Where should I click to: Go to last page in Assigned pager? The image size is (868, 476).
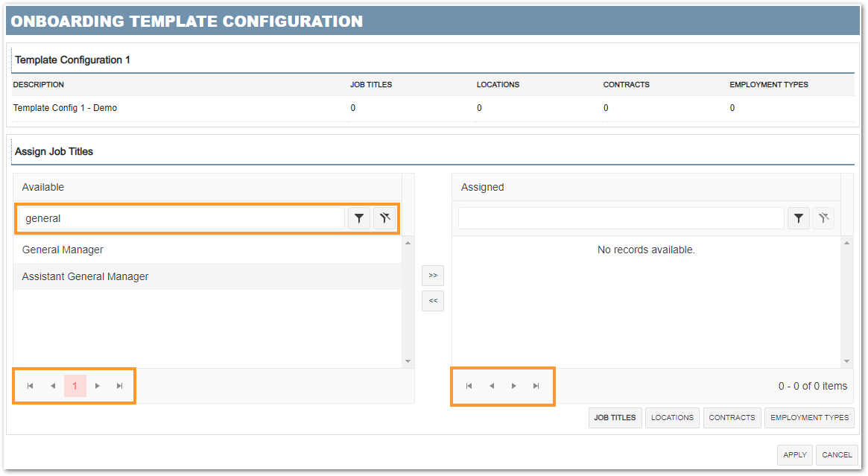point(536,386)
